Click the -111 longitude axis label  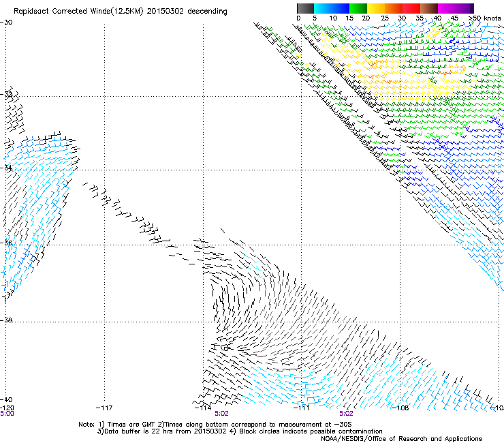coord(301,408)
